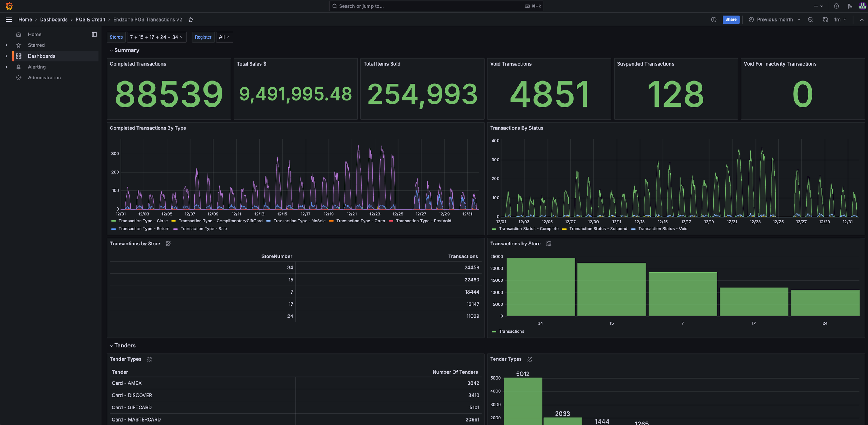Open POS & Credit breadcrumb link
This screenshot has height=425, width=868.
click(x=90, y=19)
